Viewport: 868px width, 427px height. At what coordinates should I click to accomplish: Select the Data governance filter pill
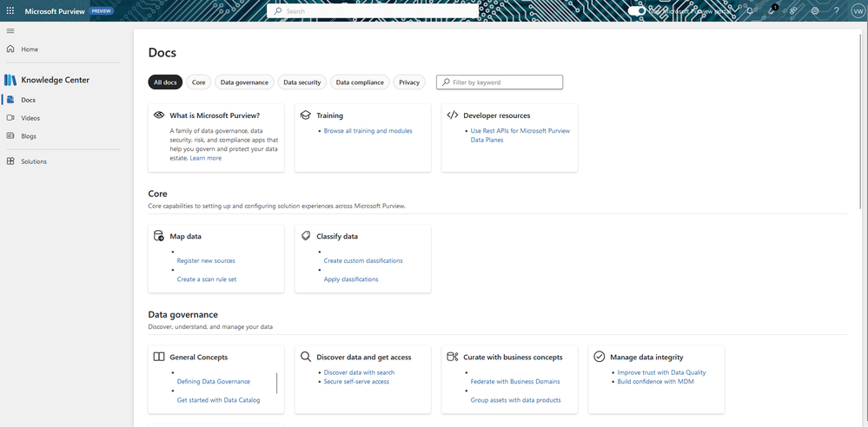(x=244, y=82)
